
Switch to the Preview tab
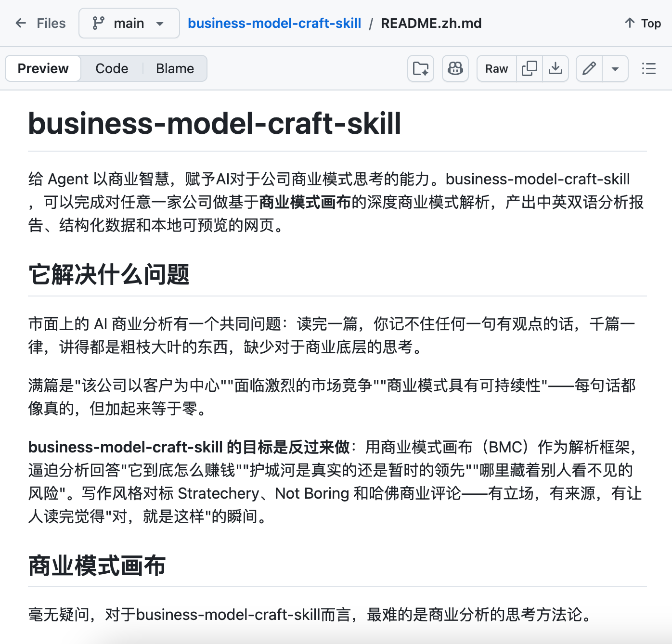tap(43, 68)
